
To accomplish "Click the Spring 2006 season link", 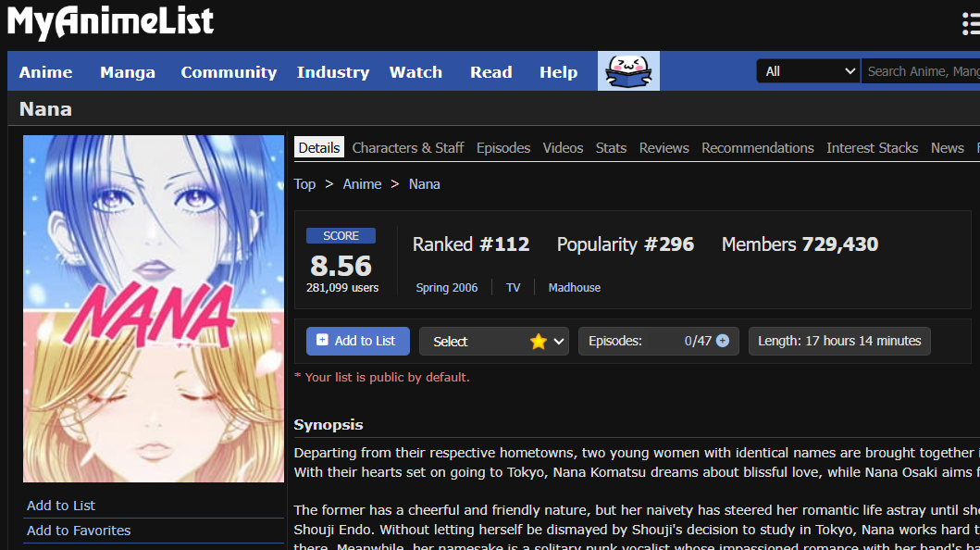I will (x=447, y=287).
